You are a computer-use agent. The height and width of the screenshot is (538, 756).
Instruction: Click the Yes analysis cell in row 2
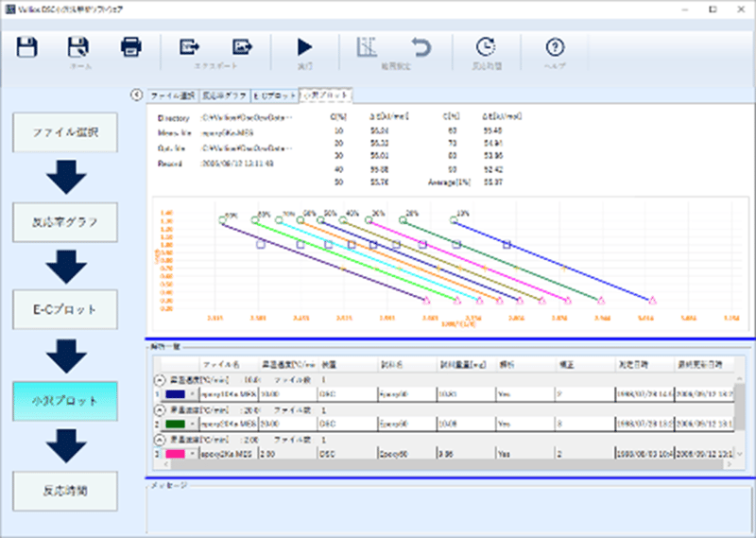[x=525, y=425]
